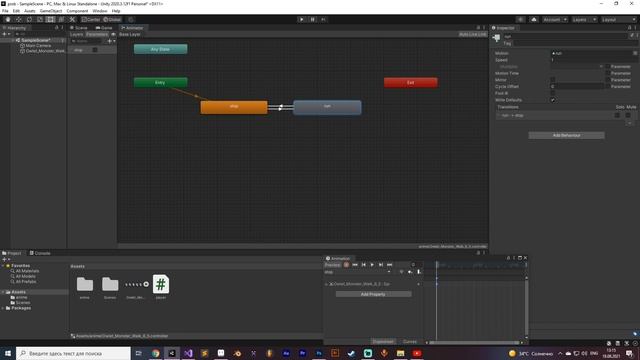Step one frame forward in editor
Screen dimensions: 640x360
click(x=323, y=20)
